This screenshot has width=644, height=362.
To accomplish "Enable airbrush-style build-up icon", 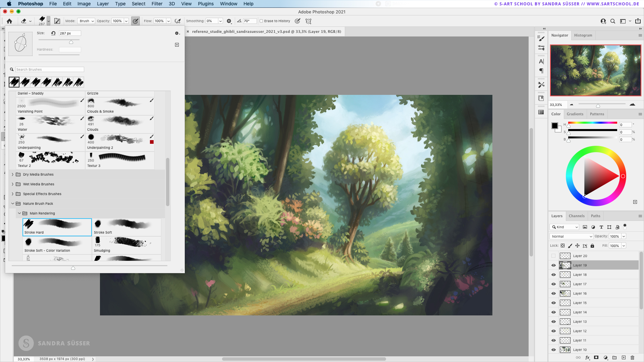I will [x=178, y=21].
